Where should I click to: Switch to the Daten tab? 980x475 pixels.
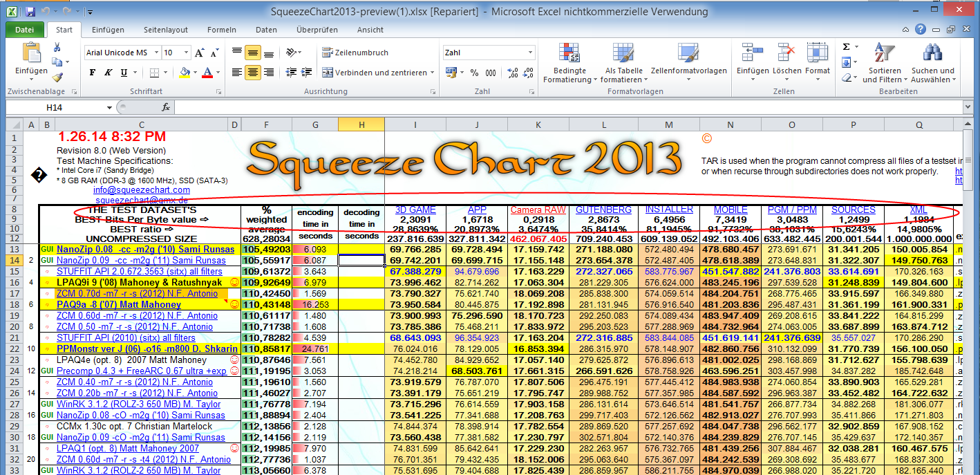pos(266,30)
